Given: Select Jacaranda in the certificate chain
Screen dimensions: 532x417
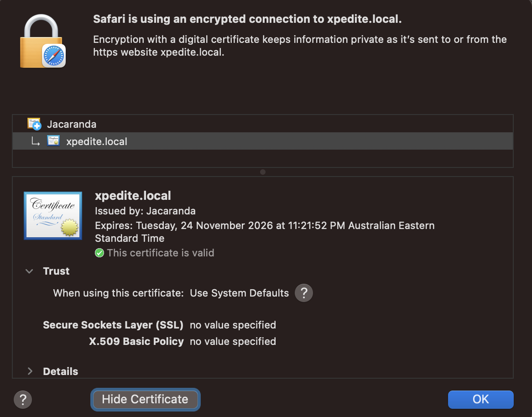Looking at the screenshot, I should pyautogui.click(x=72, y=124).
